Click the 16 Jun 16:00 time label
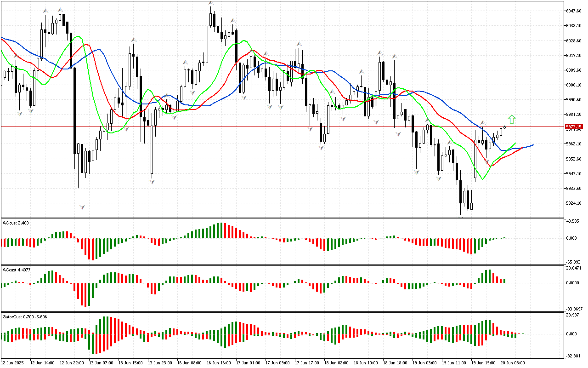The image size is (588, 368). (x=219, y=363)
